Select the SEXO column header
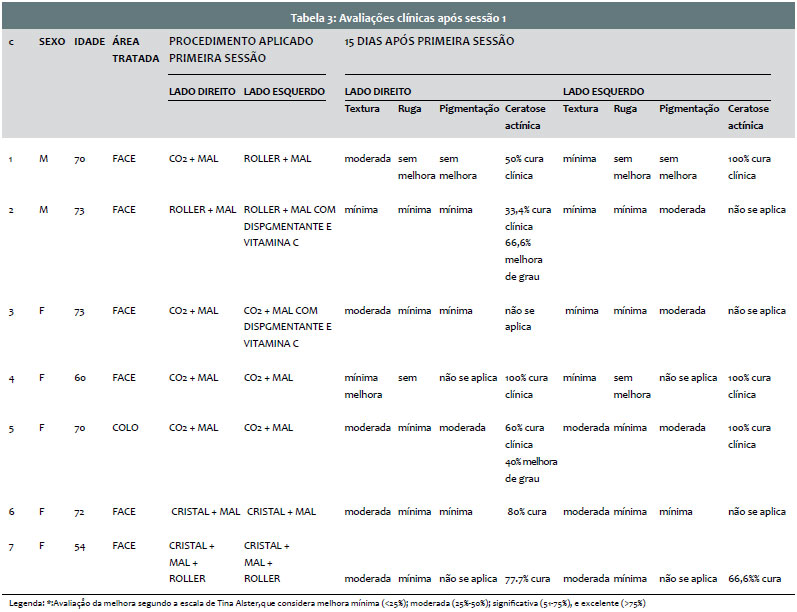The height and width of the screenshot is (612, 797). (x=52, y=42)
